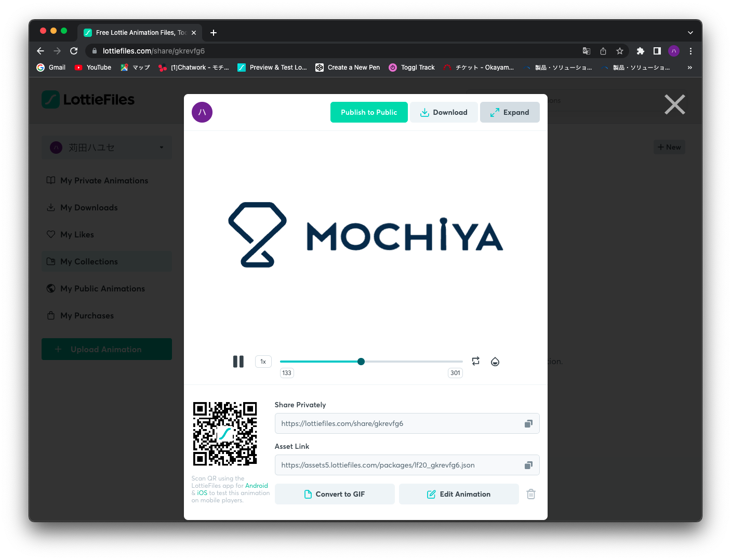Toggle the browser side panel icon

[x=657, y=51]
